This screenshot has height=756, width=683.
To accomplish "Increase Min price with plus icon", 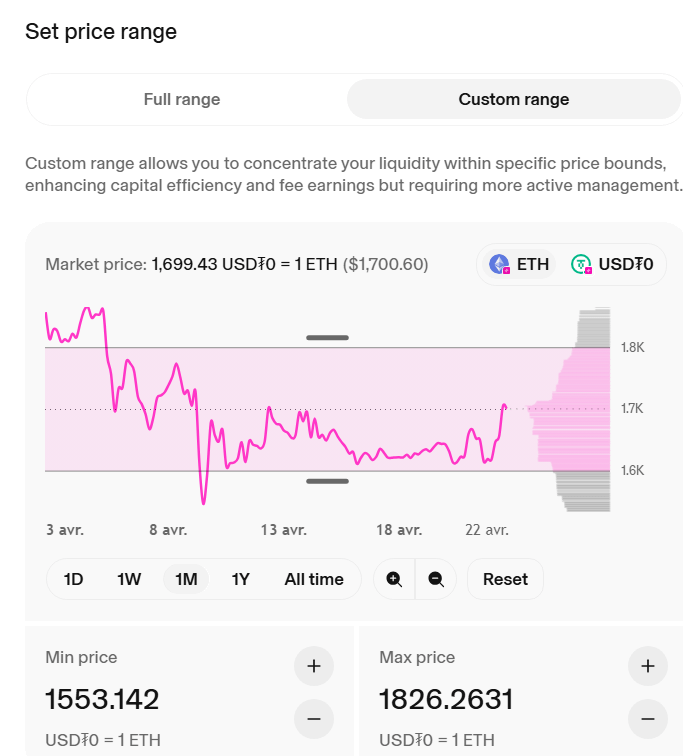I will [x=314, y=666].
